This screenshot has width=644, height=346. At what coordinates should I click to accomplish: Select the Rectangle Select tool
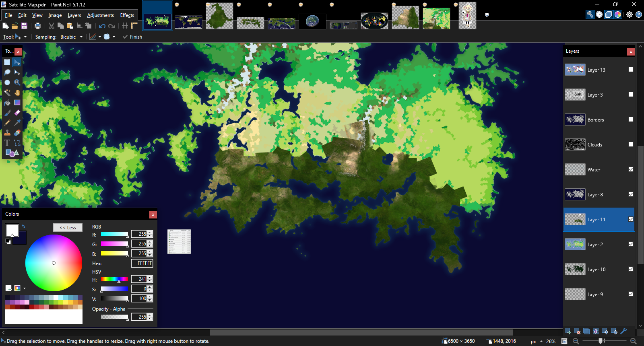pyautogui.click(x=7, y=62)
